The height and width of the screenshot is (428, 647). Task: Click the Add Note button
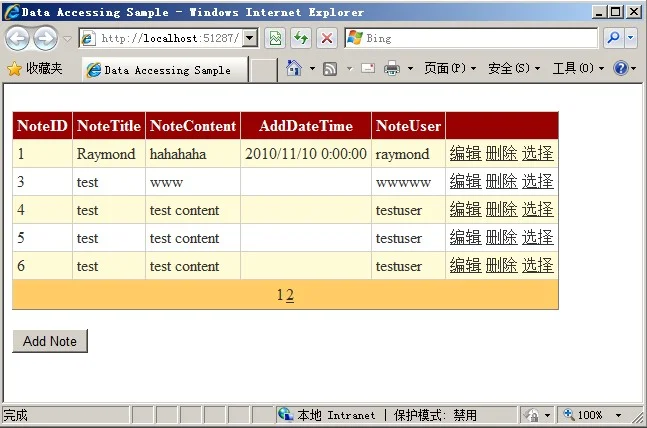click(50, 341)
